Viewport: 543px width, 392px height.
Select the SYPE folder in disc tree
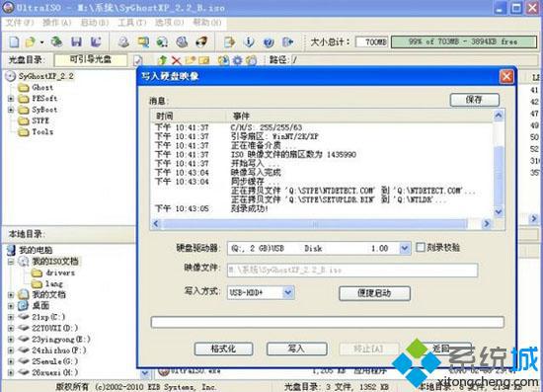(x=40, y=120)
